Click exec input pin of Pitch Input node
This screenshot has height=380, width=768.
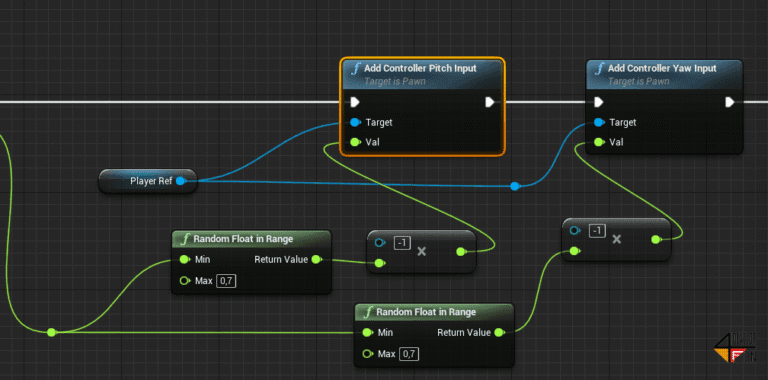355,102
